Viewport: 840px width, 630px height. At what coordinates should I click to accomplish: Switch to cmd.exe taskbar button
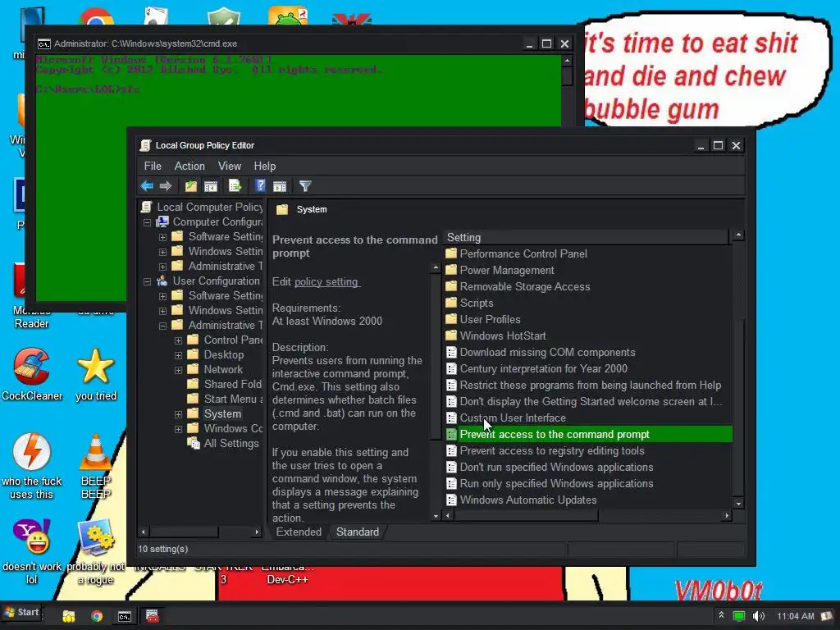point(125,616)
